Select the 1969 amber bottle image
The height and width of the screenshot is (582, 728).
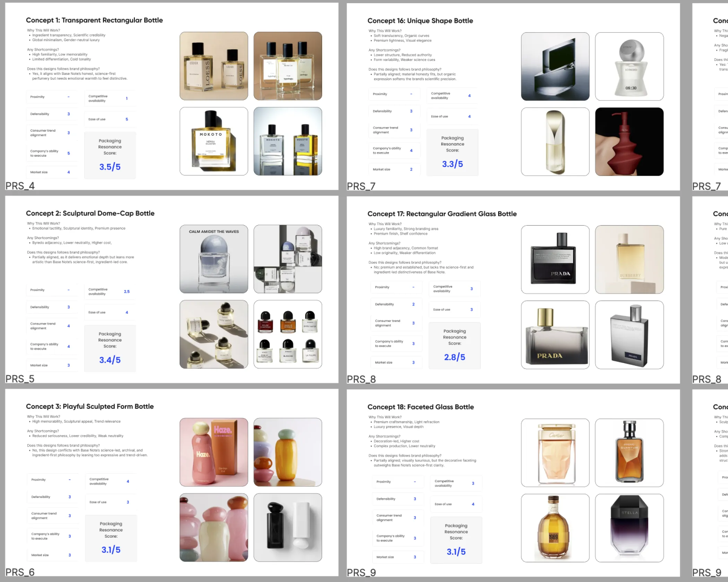click(x=555, y=528)
